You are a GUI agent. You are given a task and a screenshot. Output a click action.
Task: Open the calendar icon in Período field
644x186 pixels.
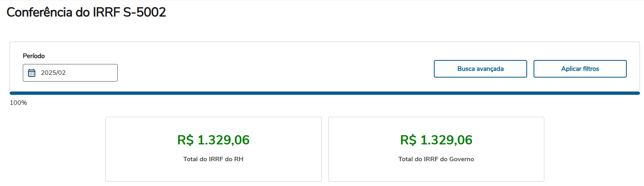click(x=32, y=73)
